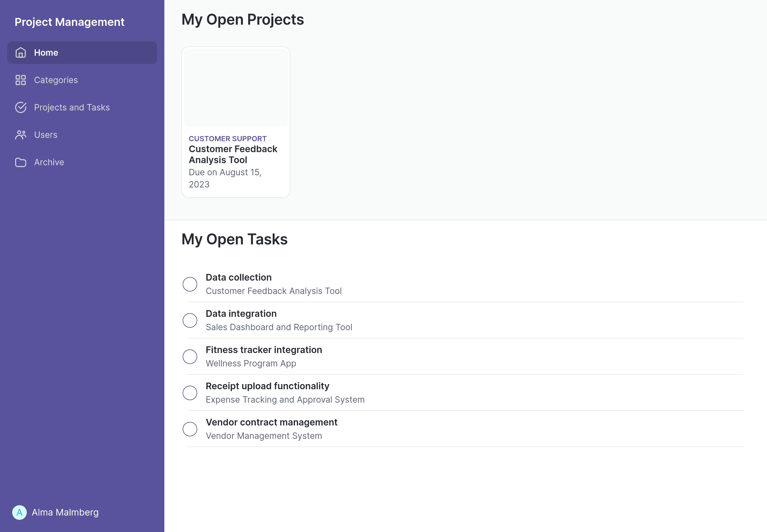Screen dimensions: 767x532
Task: Click the checkmark Projects icon
Action: coord(20,107)
